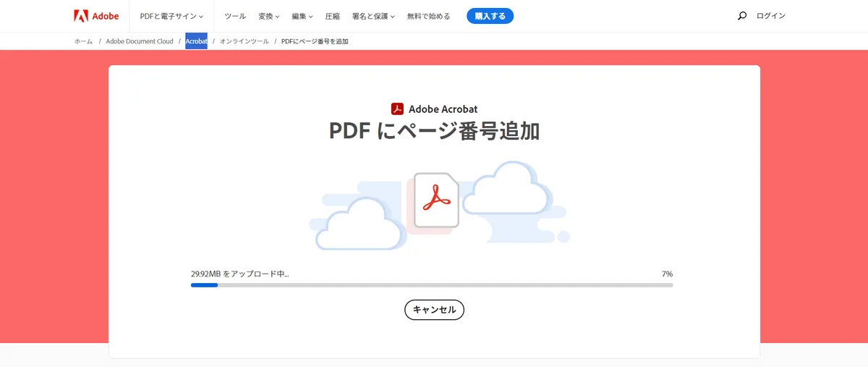Go to ホーム breadcrumb
The width and height of the screenshot is (868, 367).
click(83, 41)
